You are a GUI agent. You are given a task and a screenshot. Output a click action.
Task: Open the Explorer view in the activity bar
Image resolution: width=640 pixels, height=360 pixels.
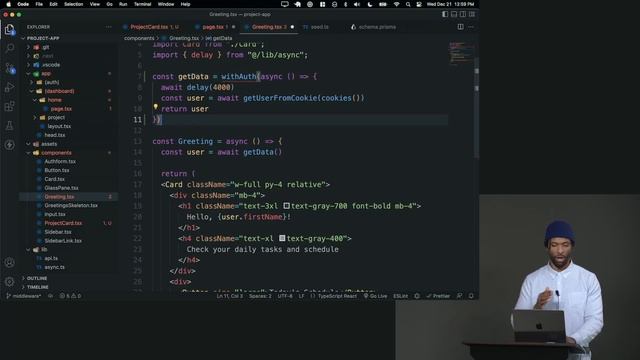pyautogui.click(x=9, y=29)
